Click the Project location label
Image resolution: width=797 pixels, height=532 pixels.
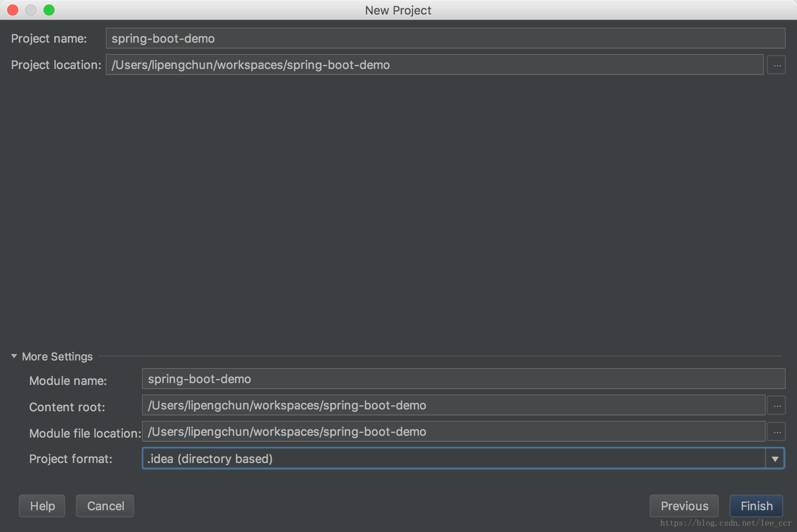tap(56, 65)
